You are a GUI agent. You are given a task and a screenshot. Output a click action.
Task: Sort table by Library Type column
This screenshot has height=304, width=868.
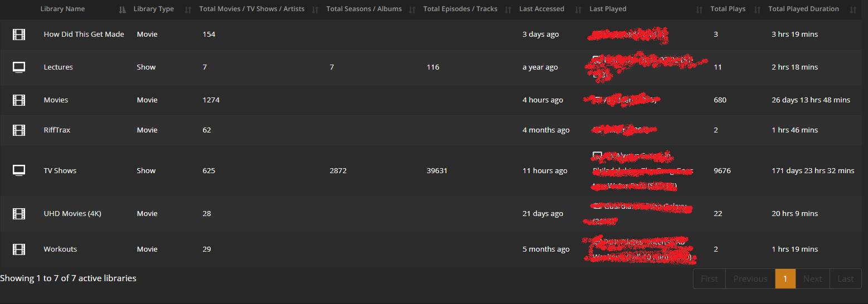coord(154,9)
